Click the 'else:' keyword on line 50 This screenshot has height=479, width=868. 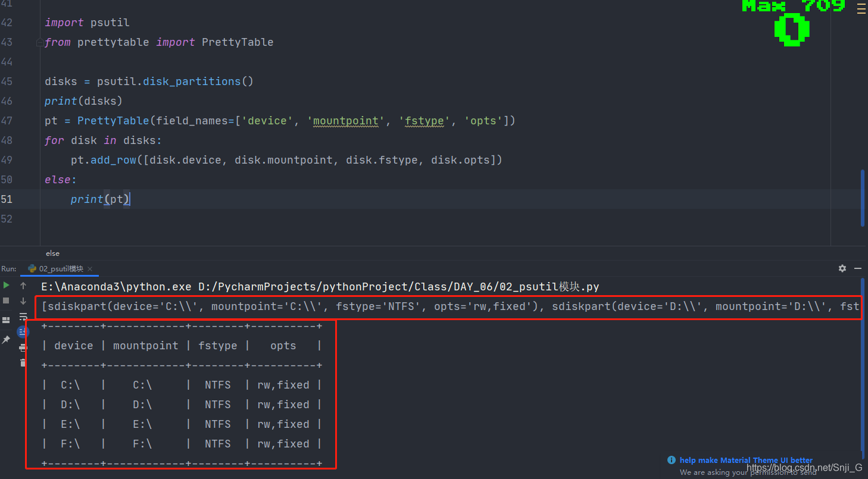pyautogui.click(x=61, y=180)
